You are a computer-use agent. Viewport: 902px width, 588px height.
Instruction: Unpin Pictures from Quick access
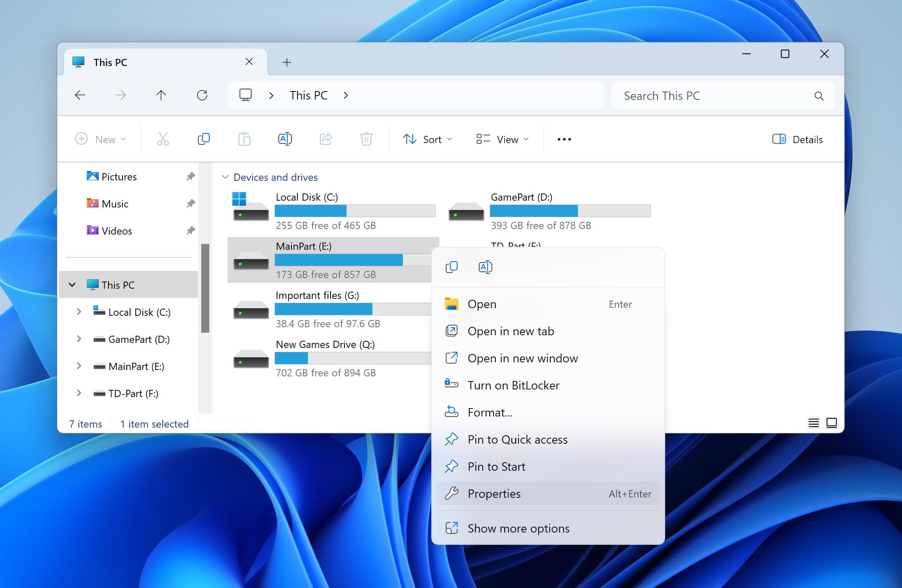tap(191, 177)
